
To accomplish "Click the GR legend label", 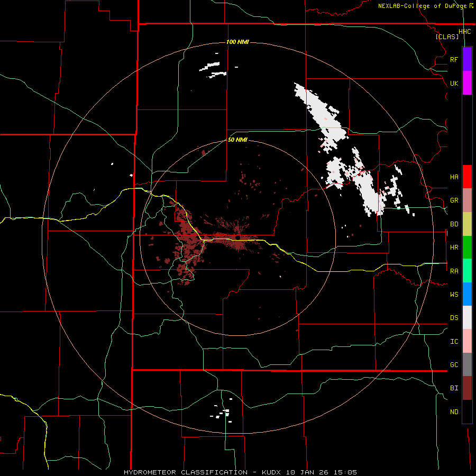I will (454, 200).
